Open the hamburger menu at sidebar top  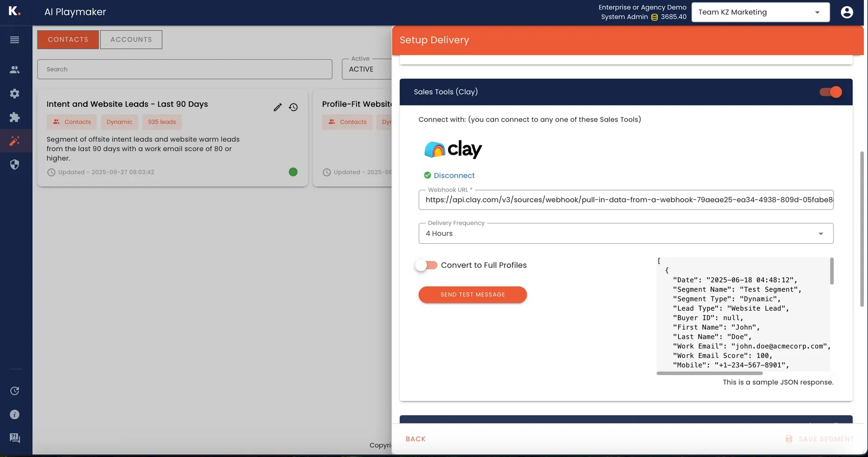(x=14, y=40)
